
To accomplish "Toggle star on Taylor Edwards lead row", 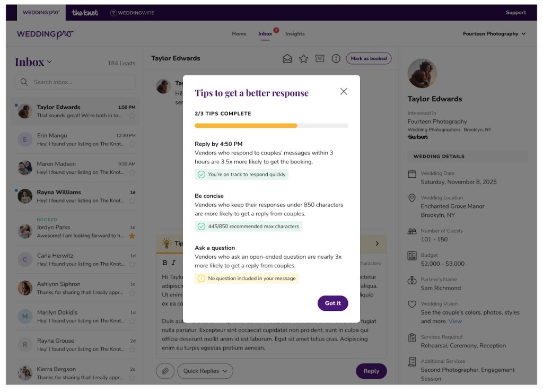I will click(x=132, y=116).
